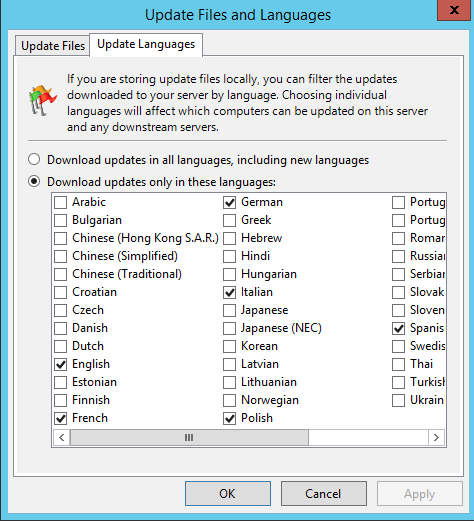474x521 pixels.
Task: Check the Arabic language box
Action: point(61,202)
